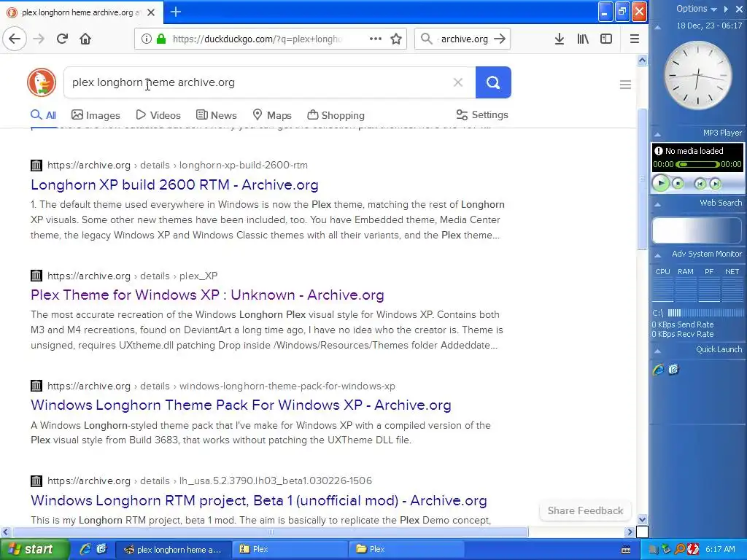The image size is (747, 560).
Task: Click the sidebar Web Search input box
Action: (697, 230)
